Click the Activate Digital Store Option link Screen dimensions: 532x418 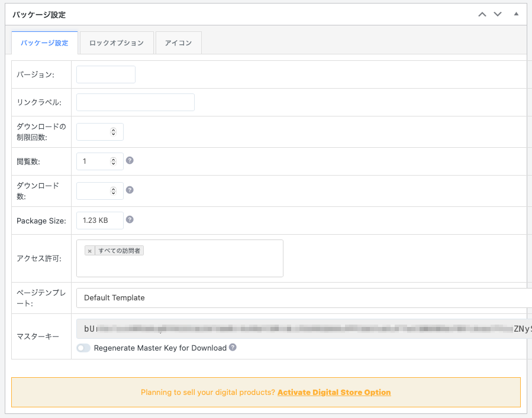(334, 392)
